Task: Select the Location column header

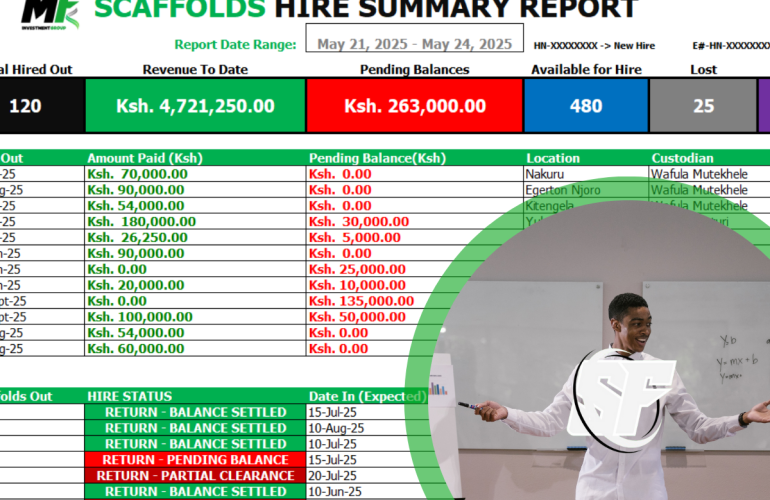Action: [552, 158]
